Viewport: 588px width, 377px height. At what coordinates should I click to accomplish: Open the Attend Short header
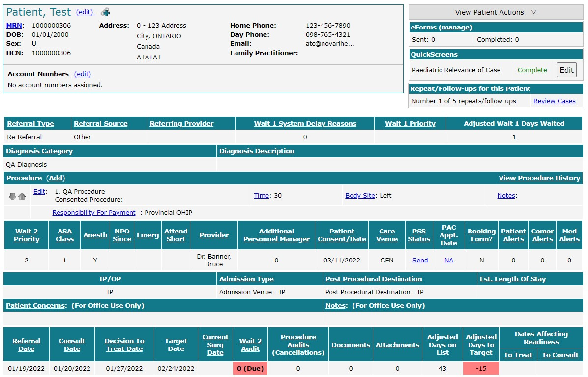[x=176, y=235]
